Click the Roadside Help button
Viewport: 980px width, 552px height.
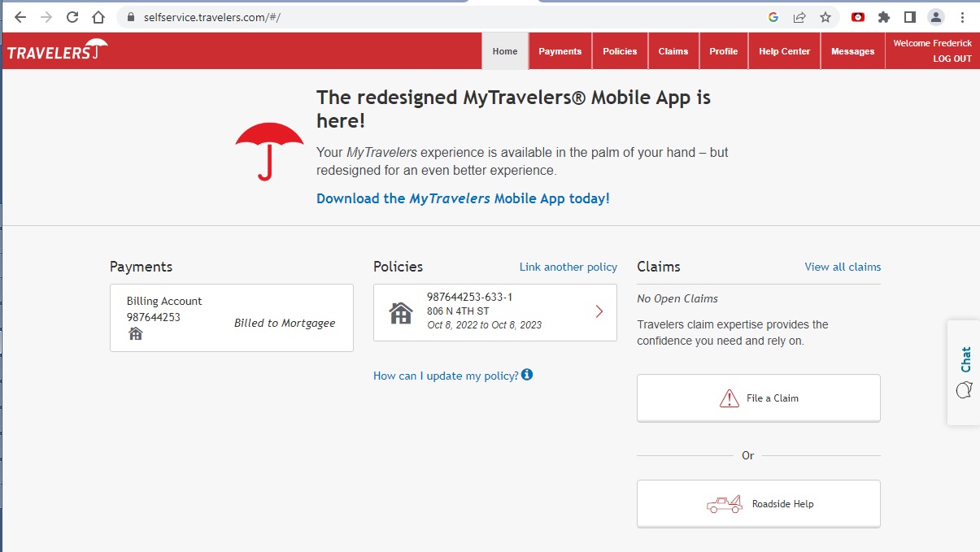pyautogui.click(x=758, y=504)
